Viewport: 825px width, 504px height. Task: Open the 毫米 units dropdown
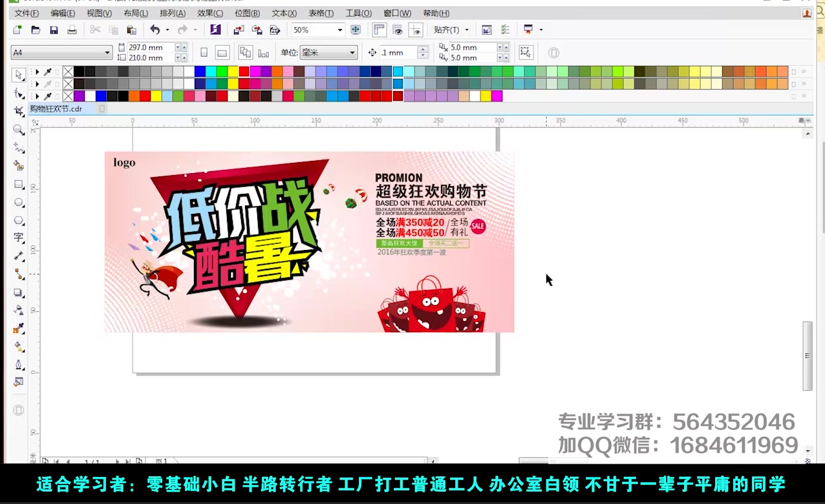(352, 52)
